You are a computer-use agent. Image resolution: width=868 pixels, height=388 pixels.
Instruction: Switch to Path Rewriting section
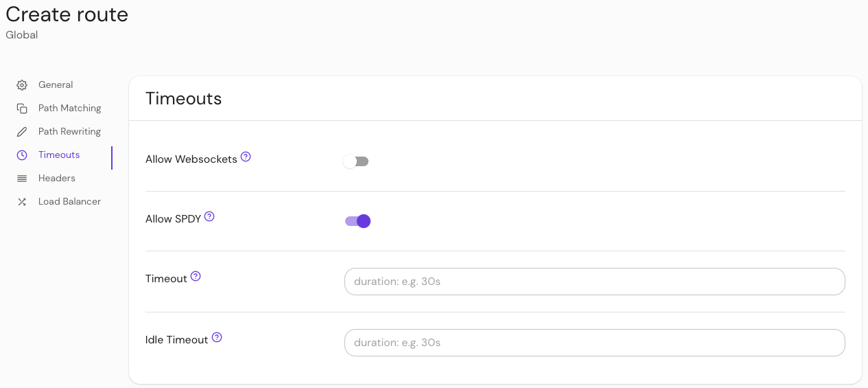point(69,132)
